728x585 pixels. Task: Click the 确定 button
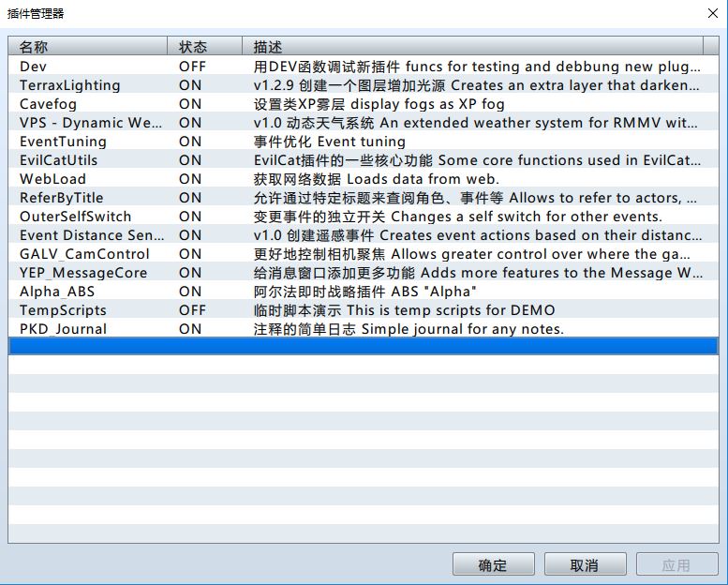[493, 564]
